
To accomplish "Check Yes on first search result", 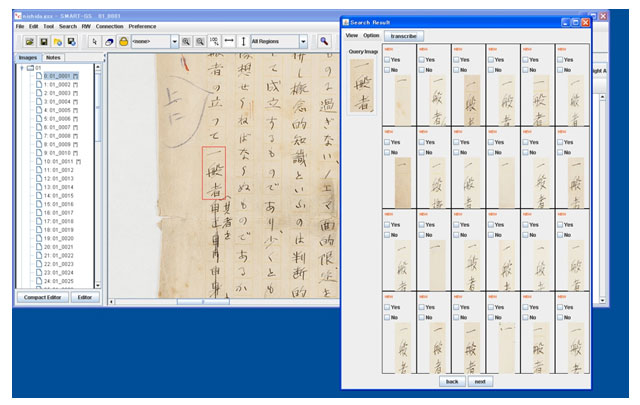I will pos(388,58).
